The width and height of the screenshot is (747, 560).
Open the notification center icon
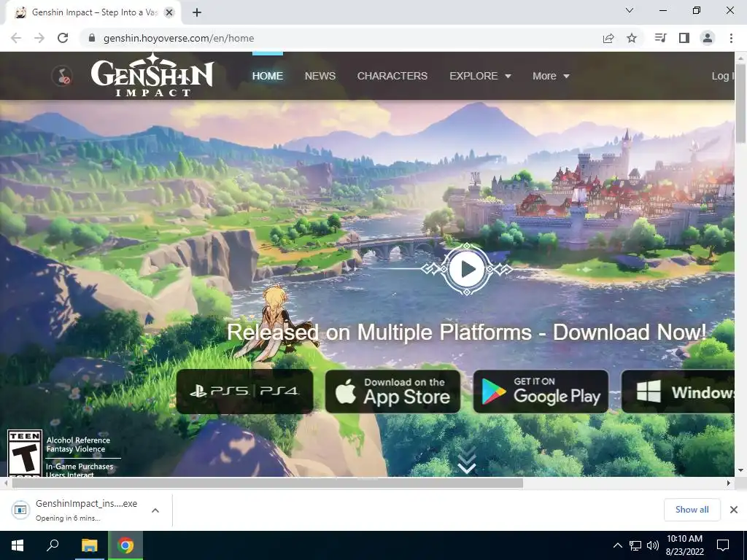723,545
